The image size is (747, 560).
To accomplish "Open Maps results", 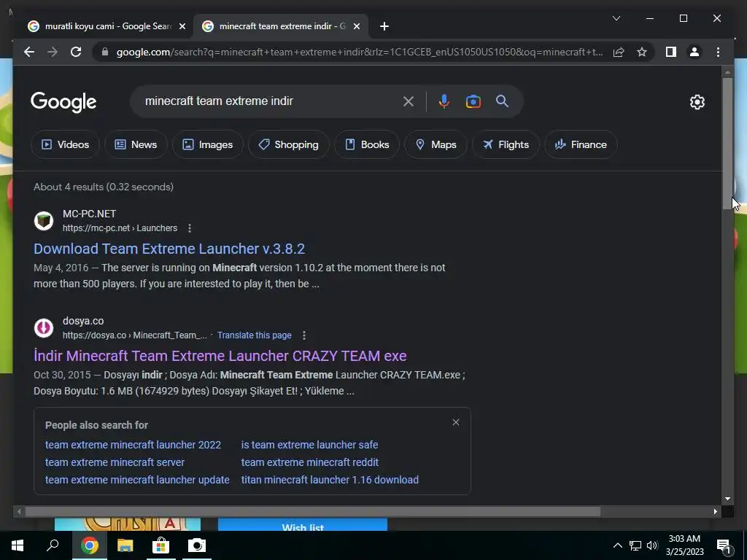I will click(436, 144).
